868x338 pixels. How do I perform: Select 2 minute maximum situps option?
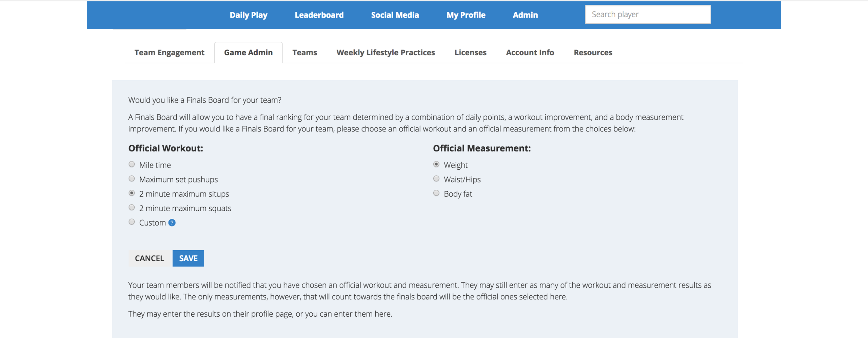click(x=132, y=193)
